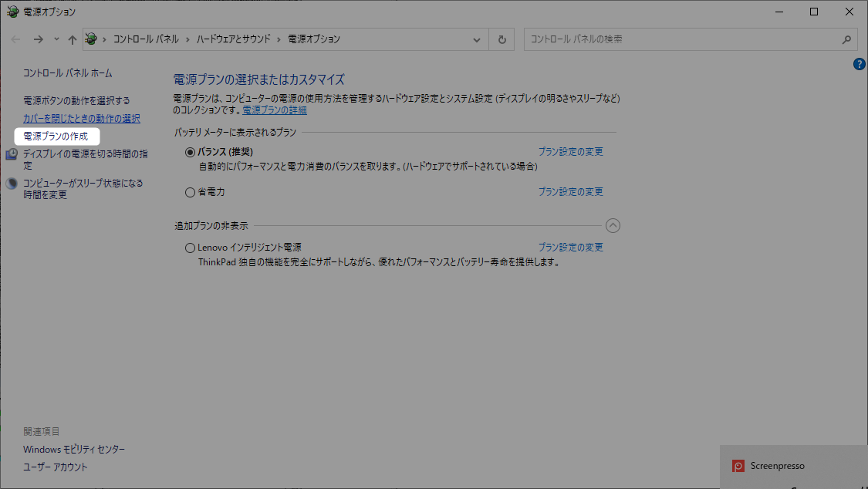This screenshot has height=489, width=868.
Task: Click the up-one-level arrow icon
Action: (73, 39)
